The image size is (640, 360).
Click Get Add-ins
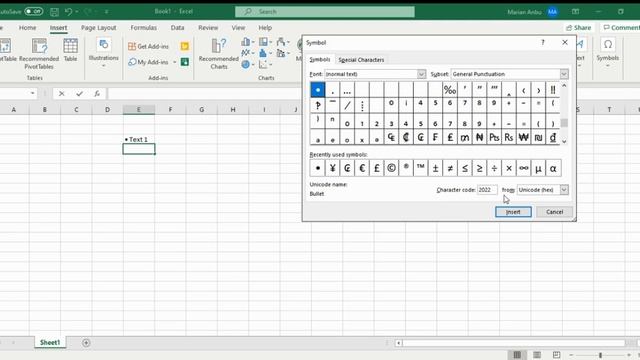click(x=149, y=47)
